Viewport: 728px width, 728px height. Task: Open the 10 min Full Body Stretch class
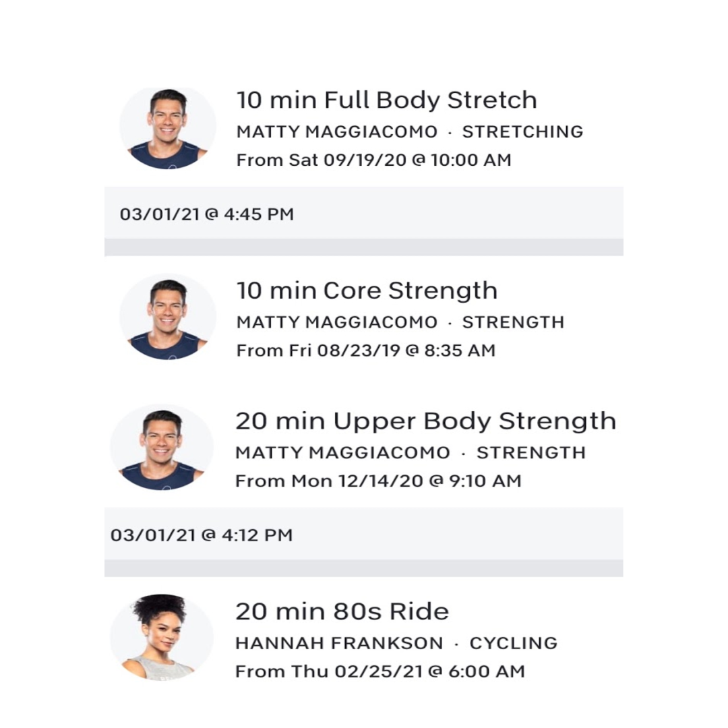(x=386, y=100)
